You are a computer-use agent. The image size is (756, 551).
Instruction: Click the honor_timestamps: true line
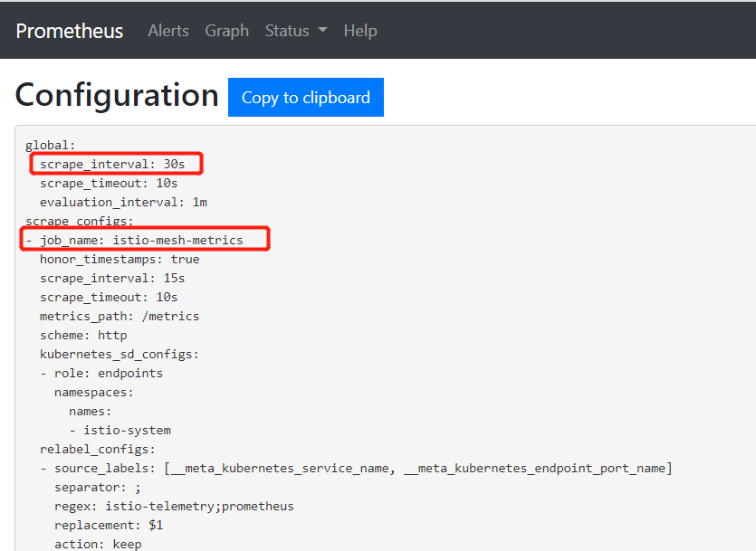click(x=120, y=259)
